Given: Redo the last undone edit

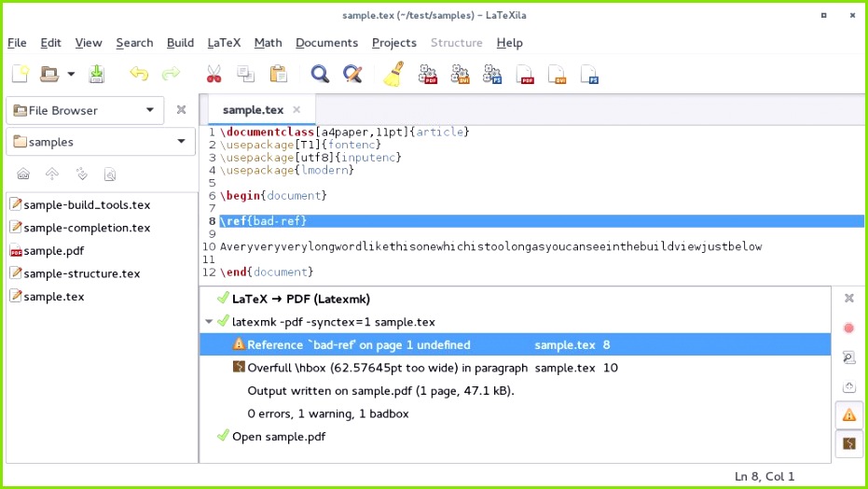Looking at the screenshot, I should [171, 74].
